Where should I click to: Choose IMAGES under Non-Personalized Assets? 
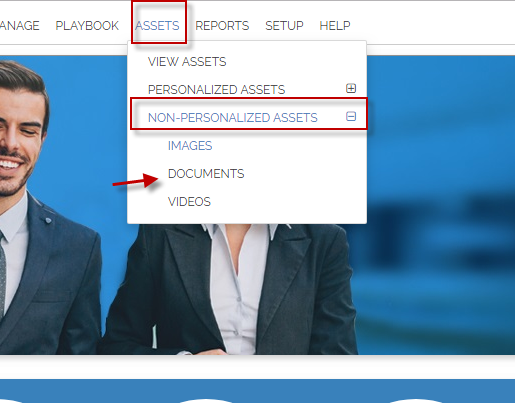[190, 146]
